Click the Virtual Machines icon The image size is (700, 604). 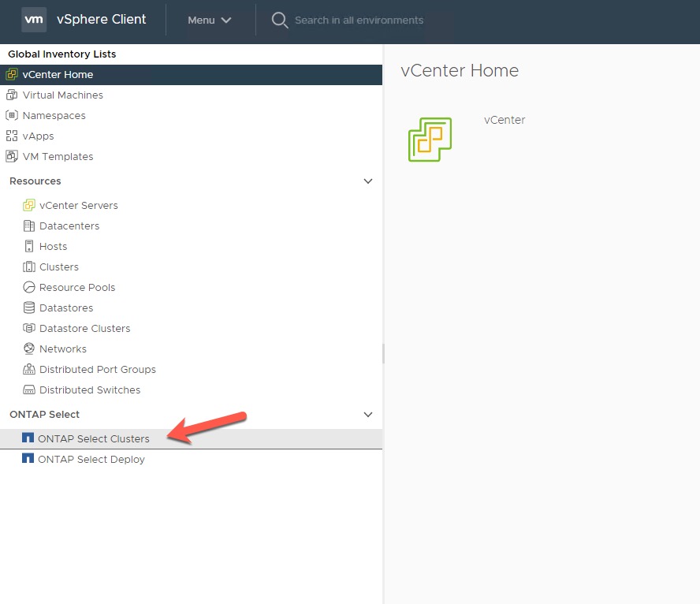[x=12, y=95]
